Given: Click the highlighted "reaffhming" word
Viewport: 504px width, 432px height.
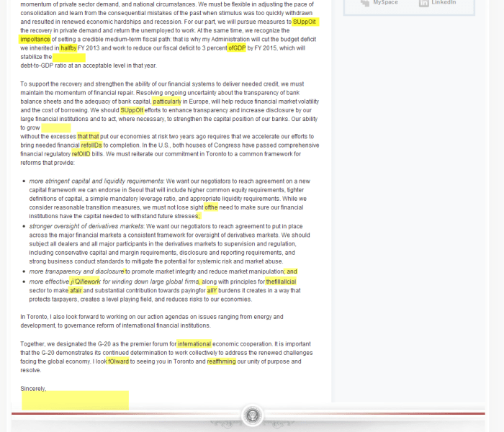Looking at the screenshot, I should pos(220,361).
